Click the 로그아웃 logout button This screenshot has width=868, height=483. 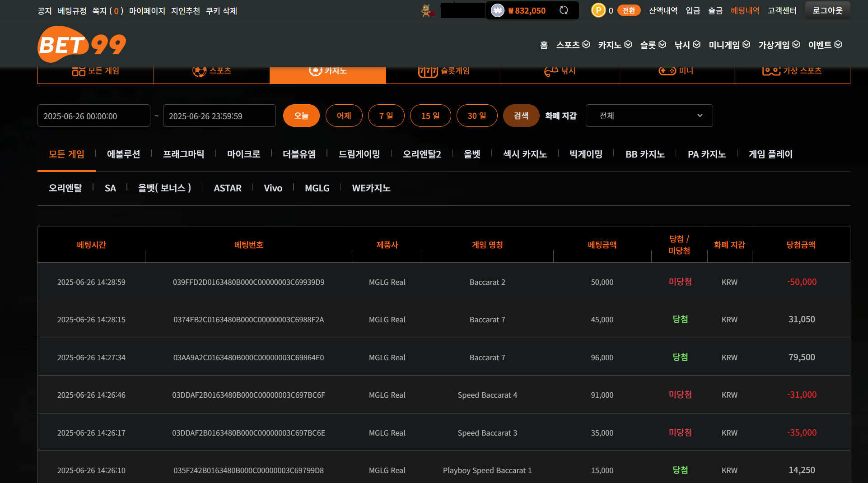(x=827, y=10)
